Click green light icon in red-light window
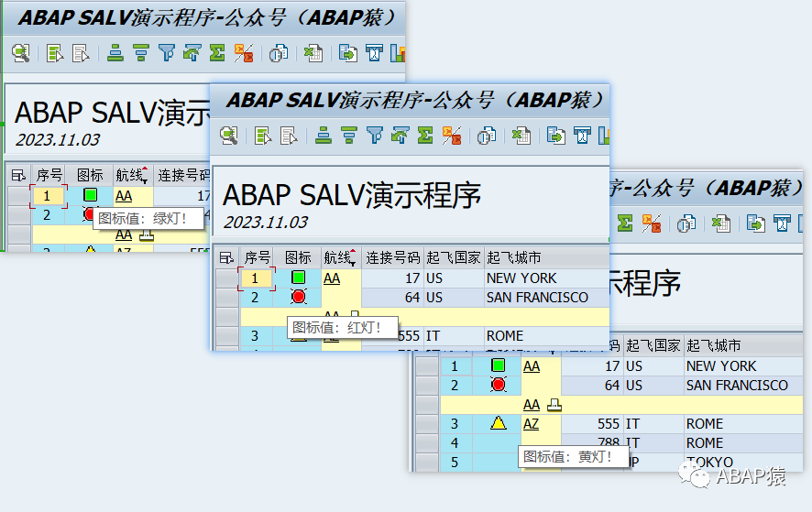The width and height of the screenshot is (812, 512). click(298, 278)
